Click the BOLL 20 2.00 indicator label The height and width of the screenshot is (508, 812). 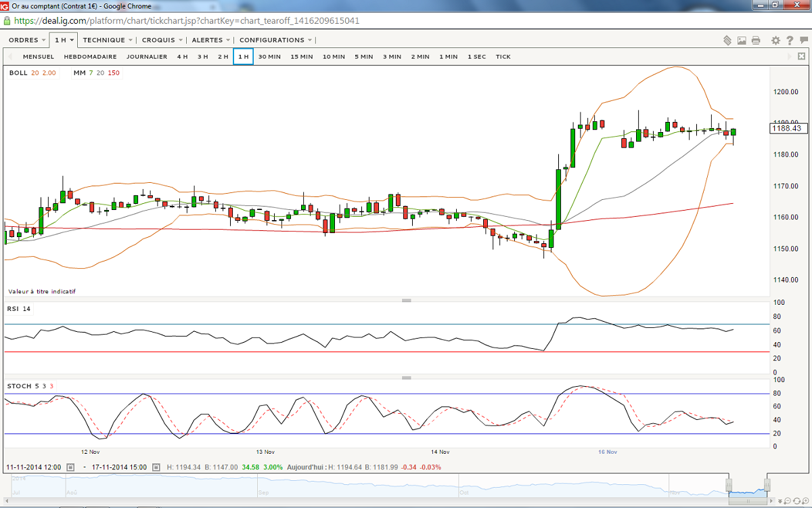pos(32,72)
